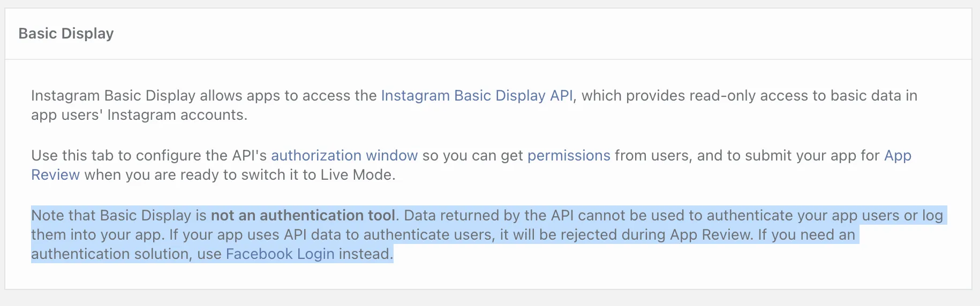Click 'authentication solution, use' text
The height and width of the screenshot is (306, 980).
[126, 254]
